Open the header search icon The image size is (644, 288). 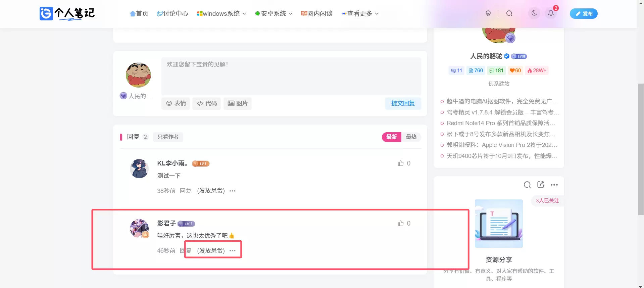click(509, 13)
